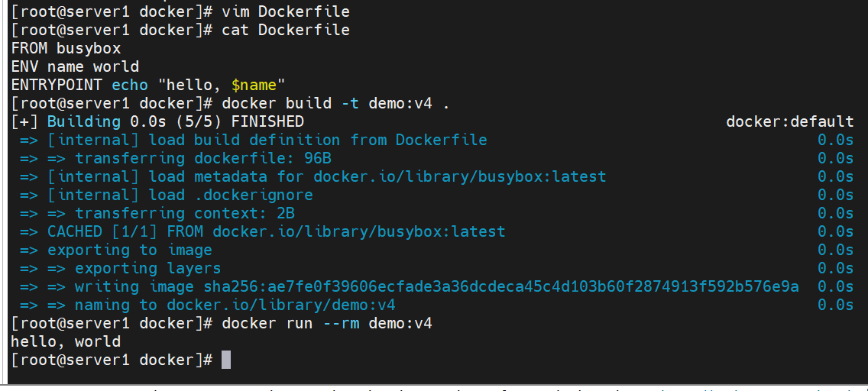
Task: Click 'transferring dockerfile: 96B' line
Action: [x=203, y=158]
